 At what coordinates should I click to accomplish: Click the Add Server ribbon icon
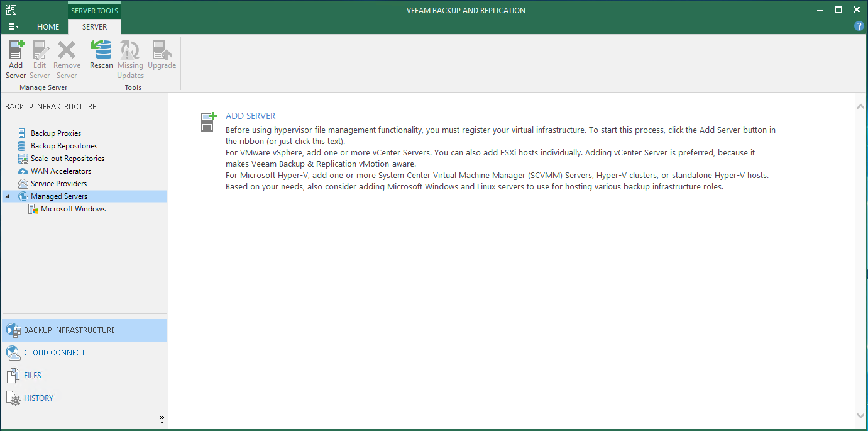[x=16, y=50]
